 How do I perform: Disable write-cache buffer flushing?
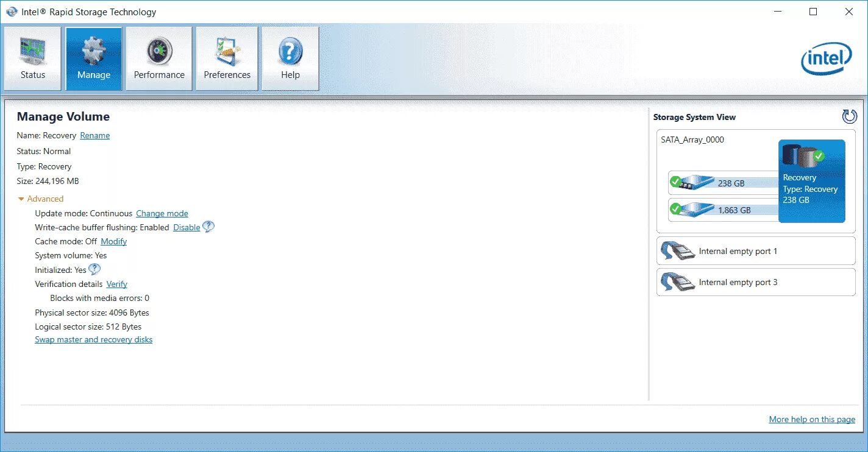pos(187,227)
